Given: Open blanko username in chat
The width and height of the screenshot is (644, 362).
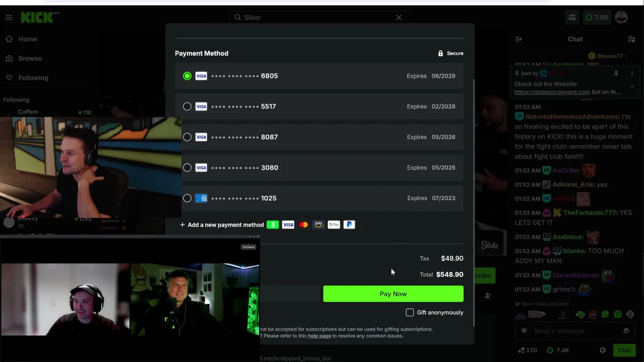Looking at the screenshot, I should tap(575, 251).
